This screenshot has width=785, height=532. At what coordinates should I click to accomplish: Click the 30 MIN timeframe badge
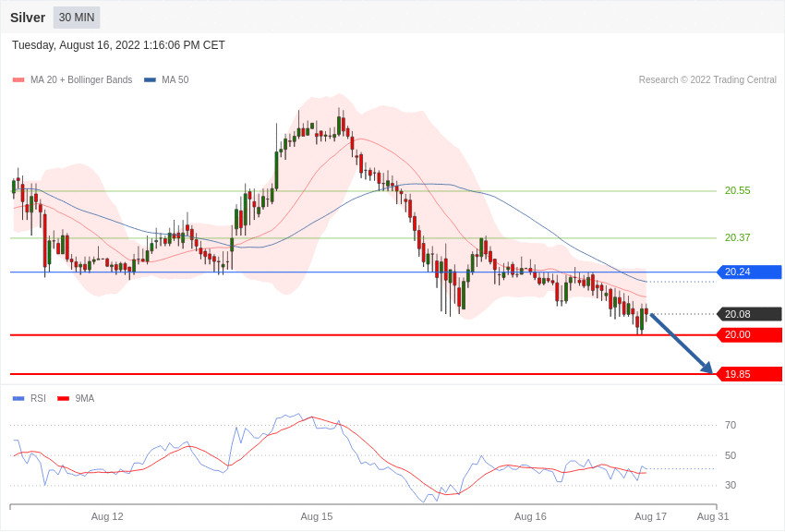(x=77, y=18)
